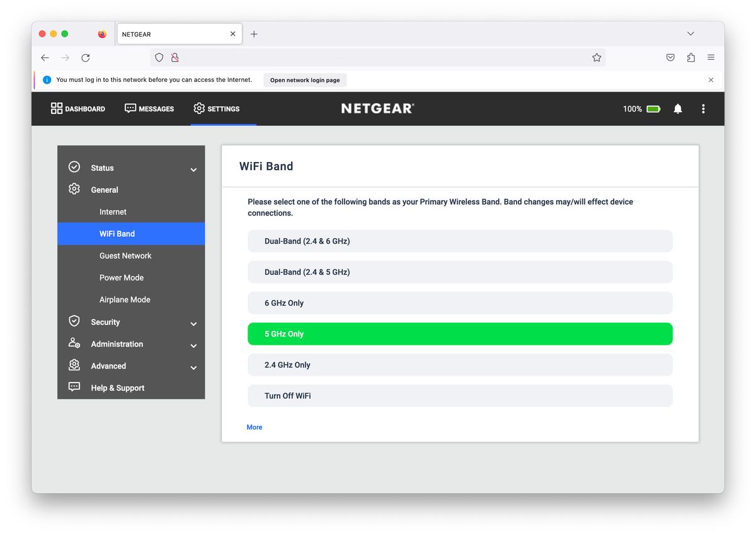756x535 pixels.
Task: Click Open network login page button
Action: click(x=305, y=80)
